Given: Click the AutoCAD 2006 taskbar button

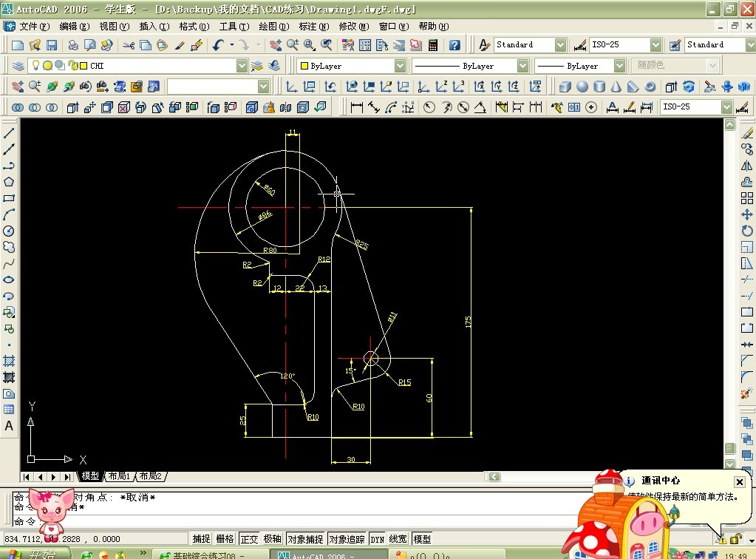Looking at the screenshot, I should tap(328, 554).
